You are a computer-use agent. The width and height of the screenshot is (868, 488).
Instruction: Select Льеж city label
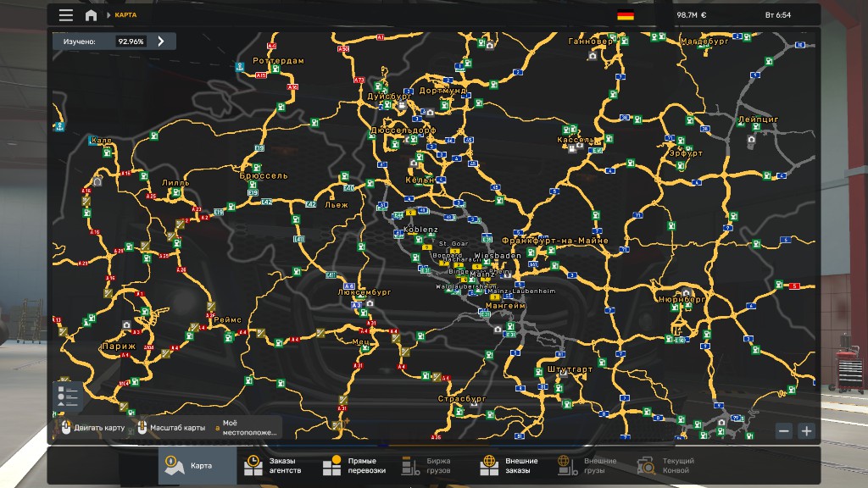click(337, 205)
